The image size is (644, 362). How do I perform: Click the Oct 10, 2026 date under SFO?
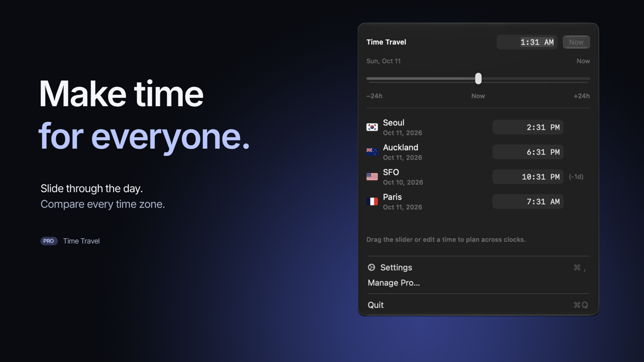[403, 182]
